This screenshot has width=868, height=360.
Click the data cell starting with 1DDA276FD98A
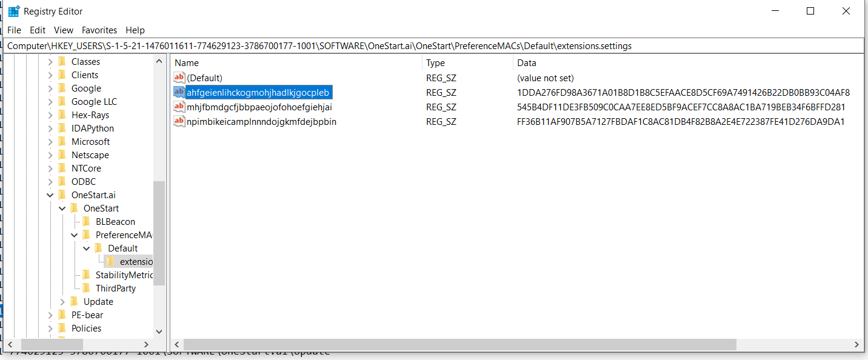pyautogui.click(x=683, y=93)
